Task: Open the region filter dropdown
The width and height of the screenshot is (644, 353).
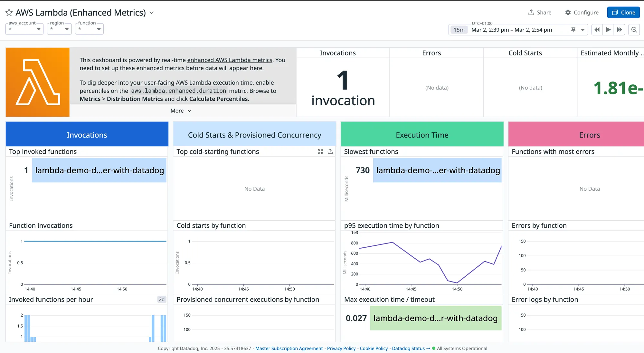Action: [x=59, y=29]
